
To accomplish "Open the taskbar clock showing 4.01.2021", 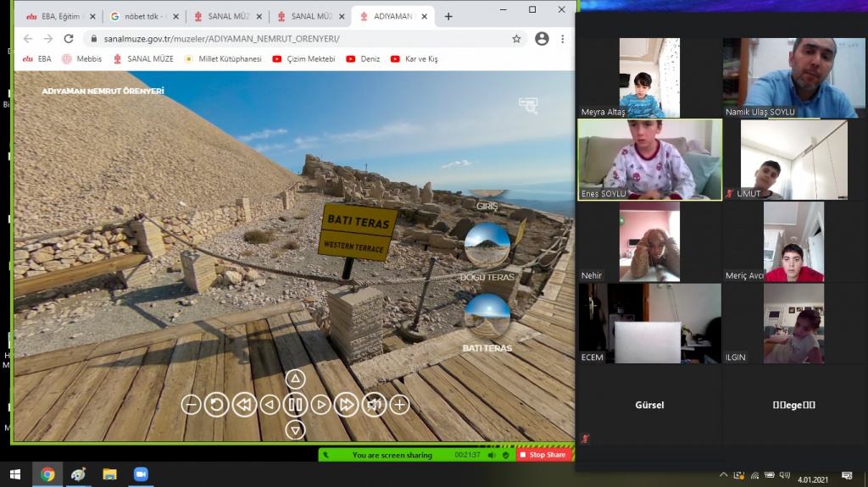I will 813,479.
